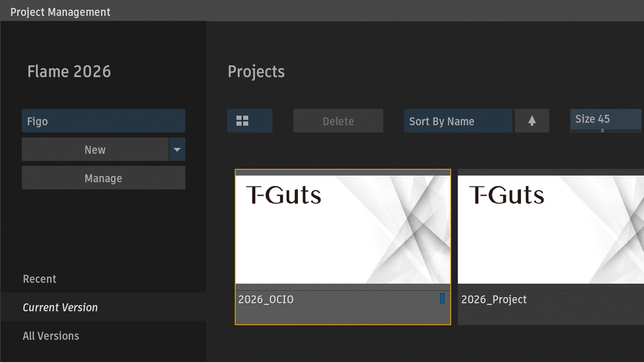Viewport: 644px width, 362px height.
Task: Select the All Versions filter
Action: (51, 336)
